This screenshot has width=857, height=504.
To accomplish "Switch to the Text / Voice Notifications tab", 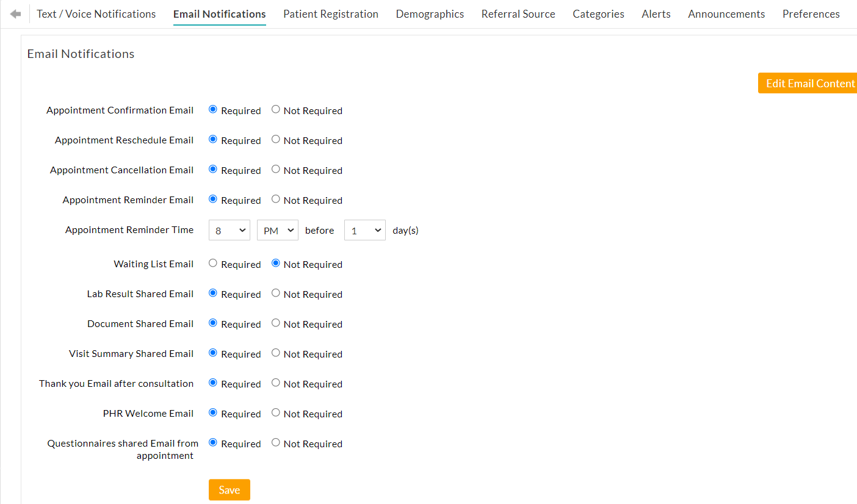I will click(x=96, y=13).
